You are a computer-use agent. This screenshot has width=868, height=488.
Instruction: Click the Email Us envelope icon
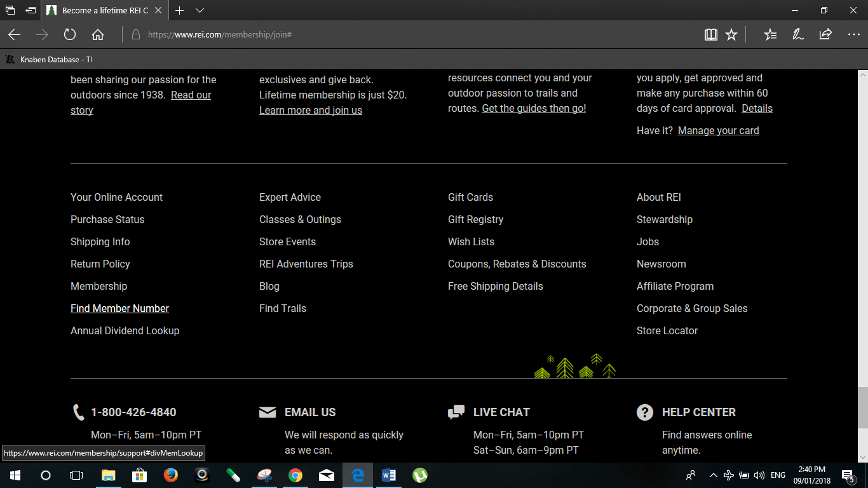click(268, 412)
